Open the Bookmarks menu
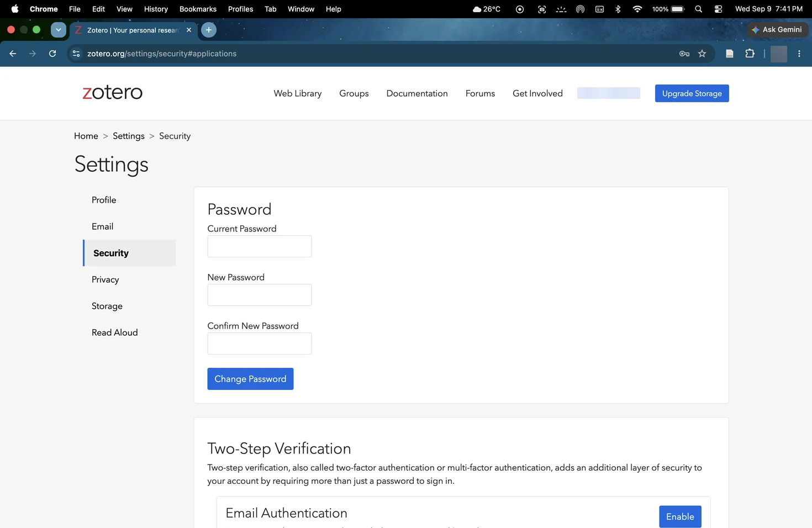 point(198,9)
